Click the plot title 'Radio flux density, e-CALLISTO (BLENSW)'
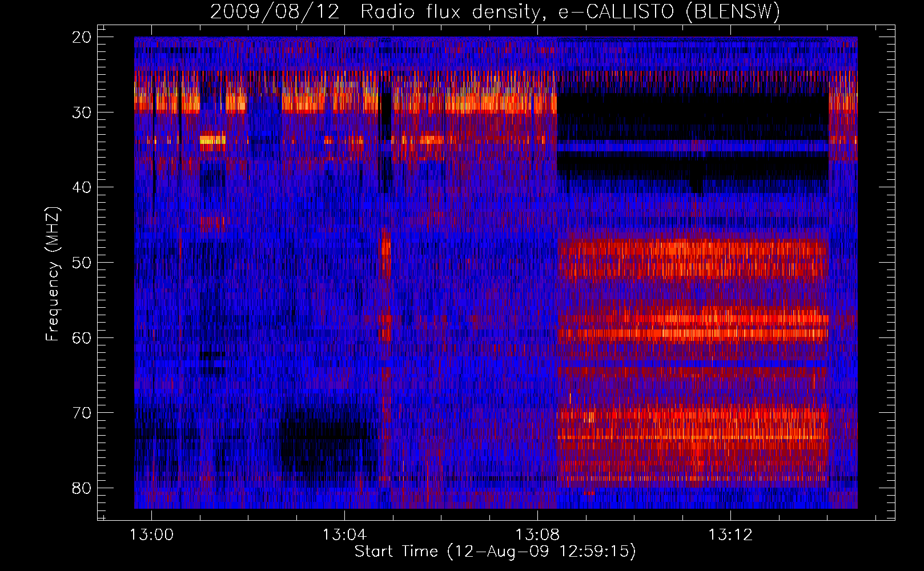 (x=570, y=12)
